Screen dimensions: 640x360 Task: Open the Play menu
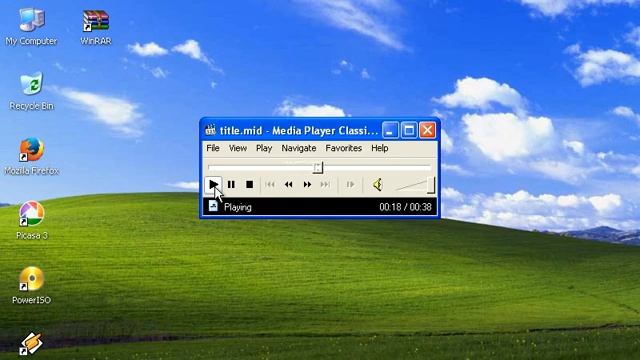pos(264,148)
